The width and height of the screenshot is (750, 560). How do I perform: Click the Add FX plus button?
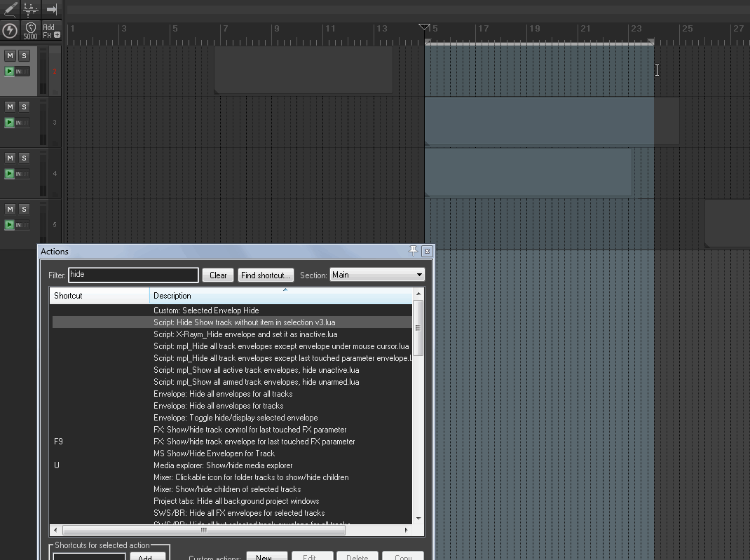[51, 31]
